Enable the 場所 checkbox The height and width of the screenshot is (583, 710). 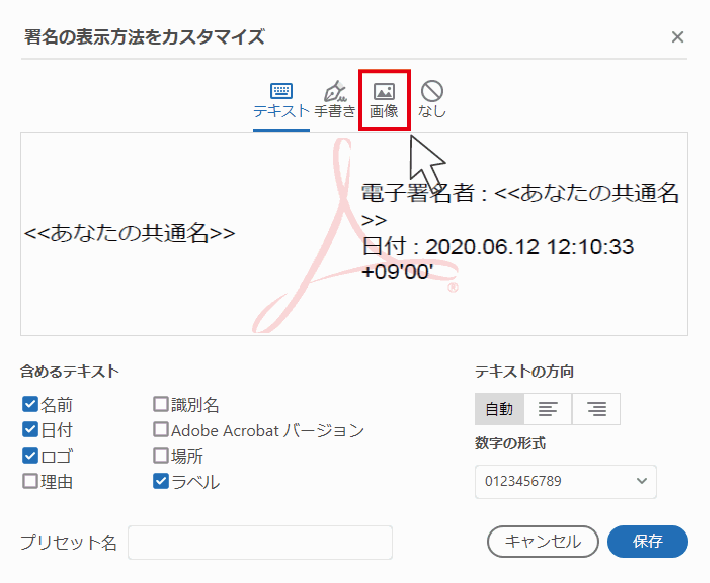(x=161, y=456)
